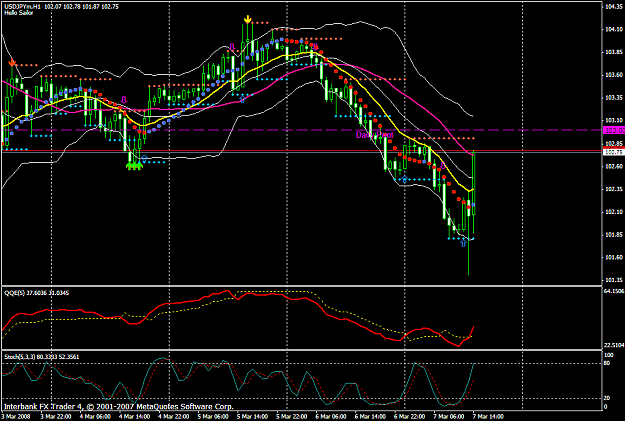Click '4 Mar 06:00' on the time axis
Image resolution: width=625 pixels, height=421 pixels.
click(95, 417)
